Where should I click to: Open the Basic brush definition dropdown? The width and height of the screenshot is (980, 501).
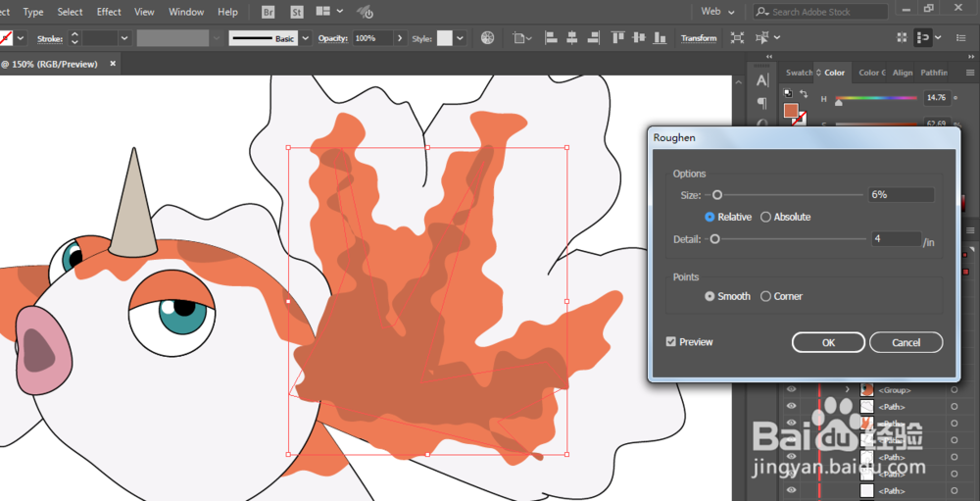(306, 38)
